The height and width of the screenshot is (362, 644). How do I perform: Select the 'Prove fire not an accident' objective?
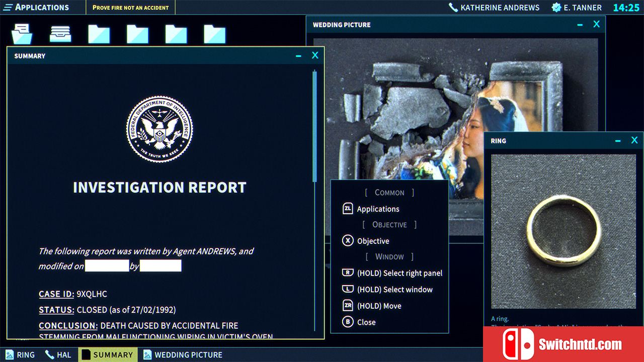[x=131, y=8]
